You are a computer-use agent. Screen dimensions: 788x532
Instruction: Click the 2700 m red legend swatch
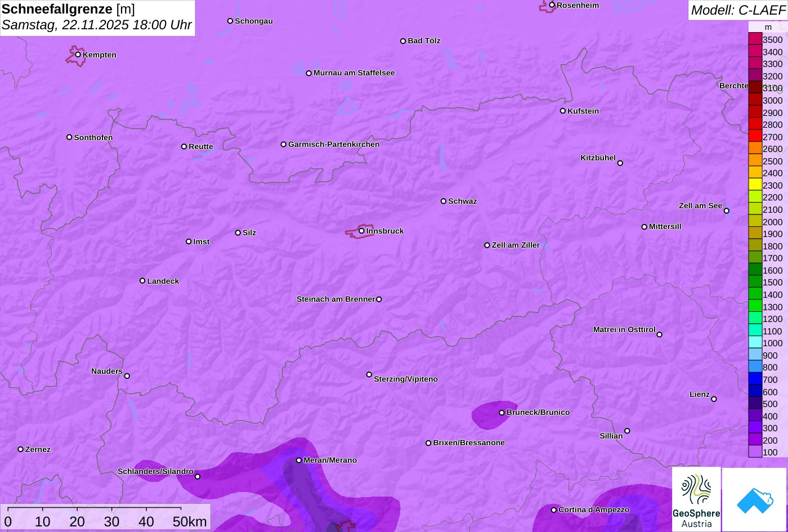(x=755, y=136)
